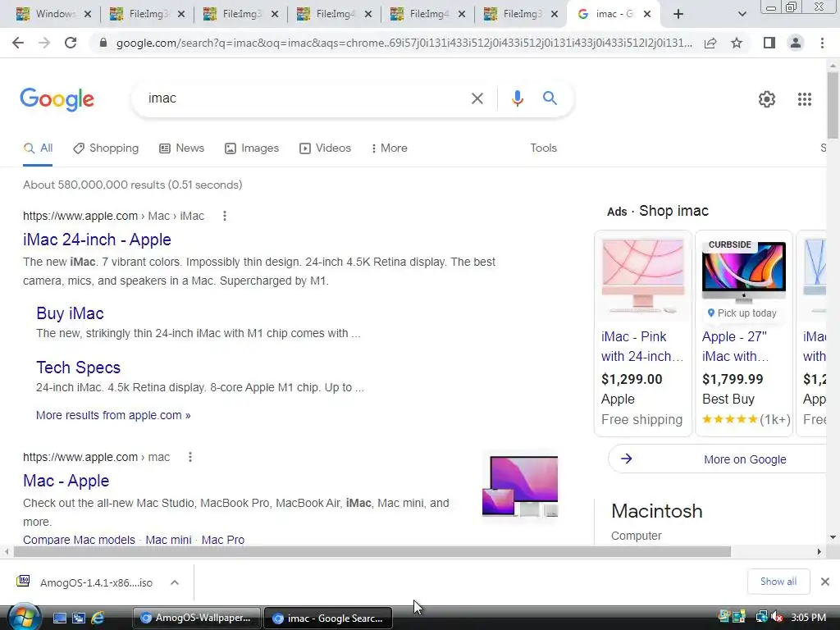Bookmark this page with the star icon
The height and width of the screenshot is (630, 840).
(x=737, y=43)
